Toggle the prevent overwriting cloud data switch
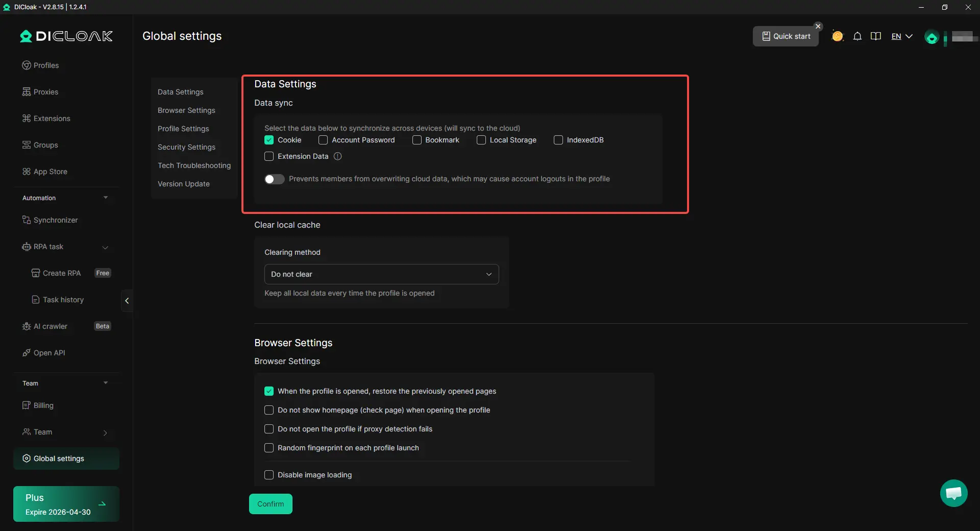 coord(274,179)
